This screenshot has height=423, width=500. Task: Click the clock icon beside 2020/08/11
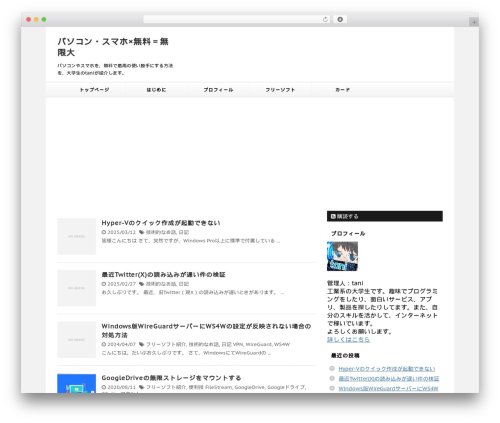104,387
